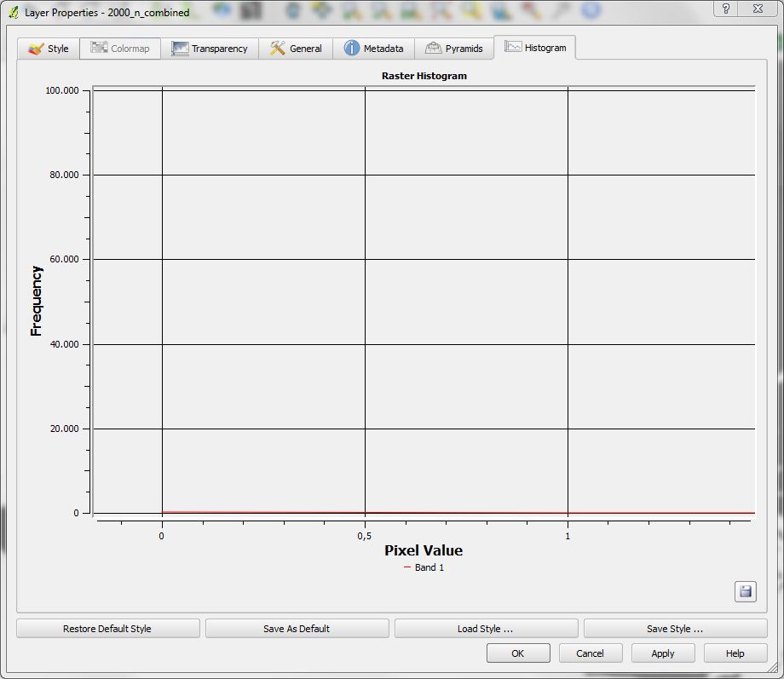Click the Cancel button
This screenshot has width=784, height=679.
click(x=591, y=653)
